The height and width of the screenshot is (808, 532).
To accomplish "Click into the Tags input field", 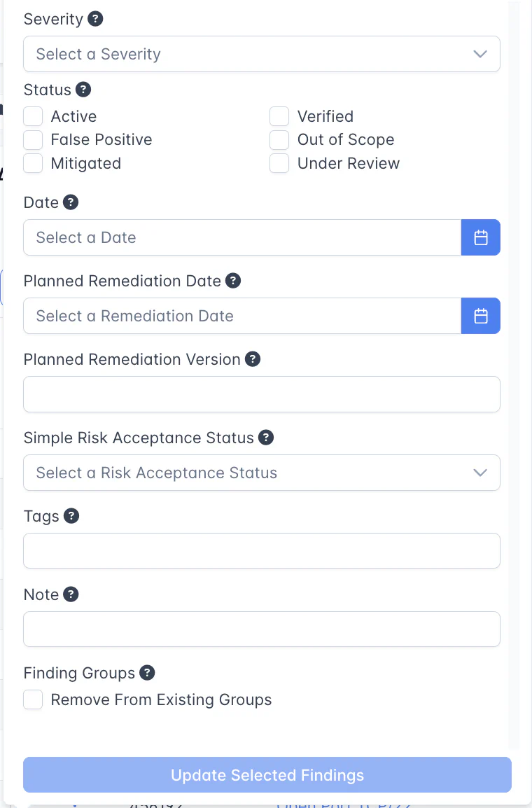I will point(261,551).
